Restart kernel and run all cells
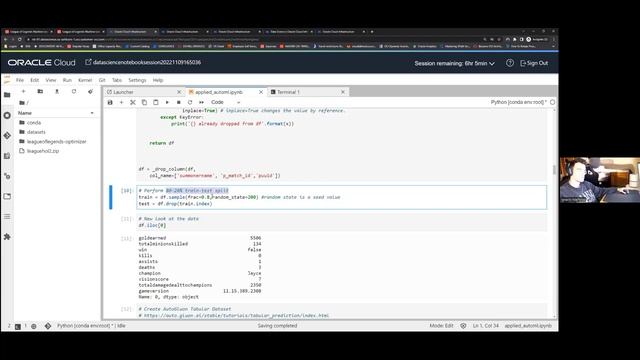This screenshot has width=640, height=360. click(x=201, y=102)
